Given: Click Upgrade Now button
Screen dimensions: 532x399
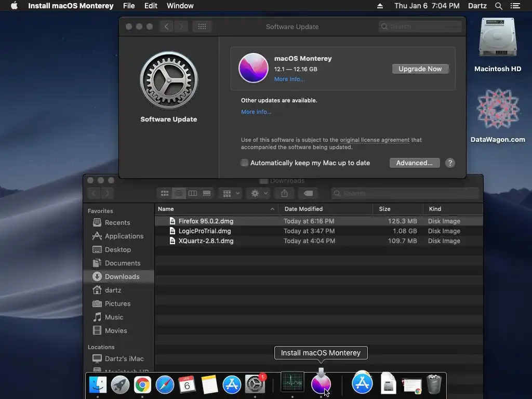Looking at the screenshot, I should coord(420,69).
